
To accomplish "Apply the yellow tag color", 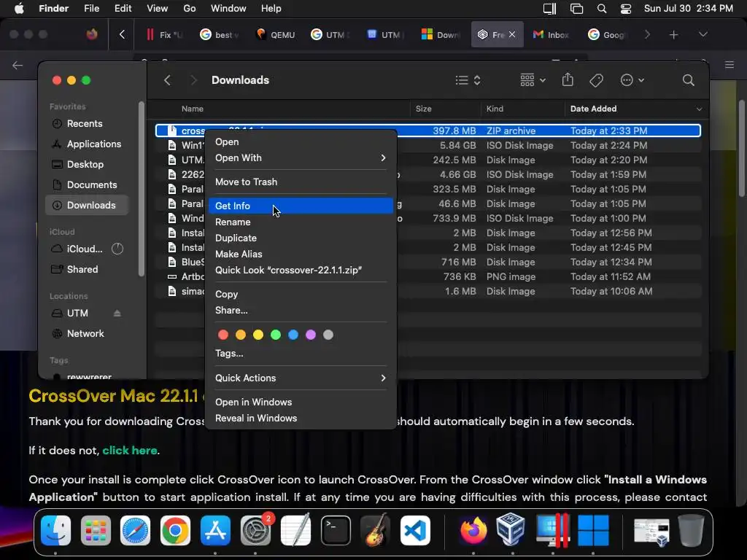I will pos(258,335).
